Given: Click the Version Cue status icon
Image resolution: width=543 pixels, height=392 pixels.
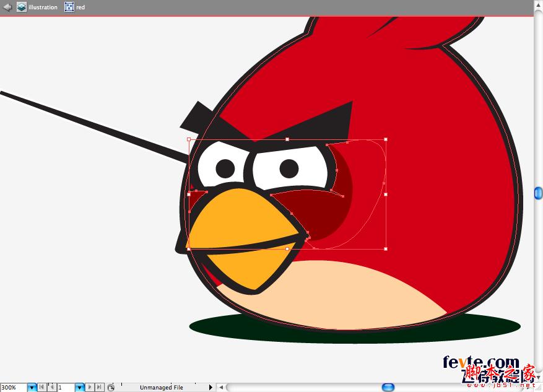Looking at the screenshot, I should tap(110, 387).
